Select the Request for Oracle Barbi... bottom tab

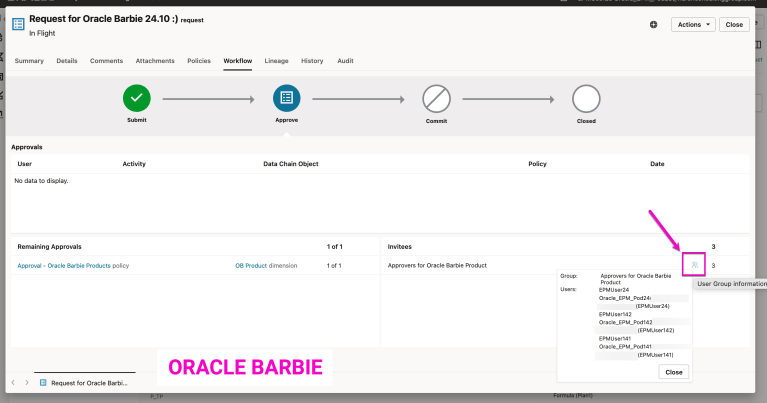[84, 383]
